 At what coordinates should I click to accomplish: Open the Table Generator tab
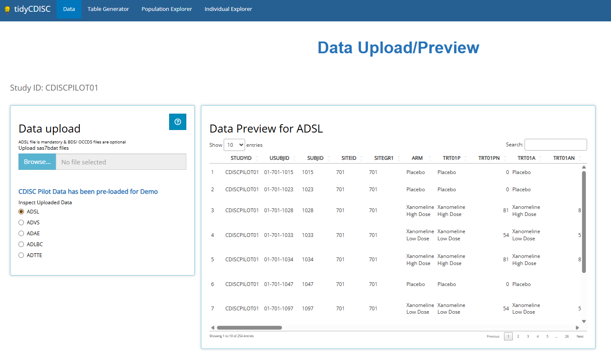[108, 9]
